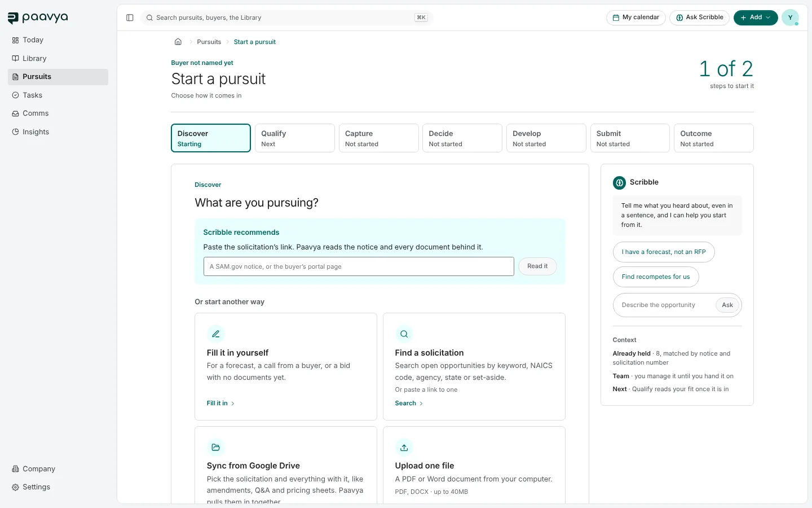The image size is (812, 508).
Task: Select the Discover step tab
Action: coord(211,138)
